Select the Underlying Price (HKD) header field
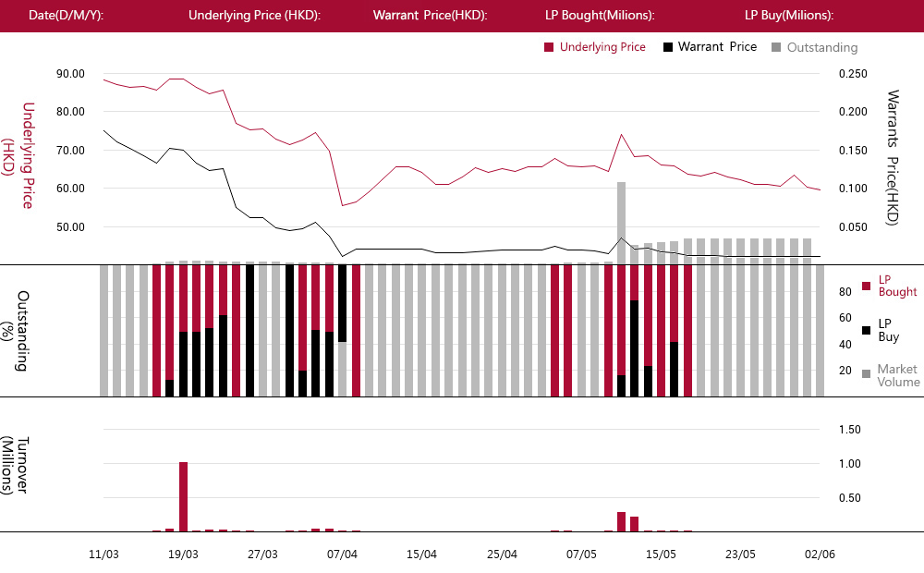Viewport: 924px width, 573px height. click(255, 16)
